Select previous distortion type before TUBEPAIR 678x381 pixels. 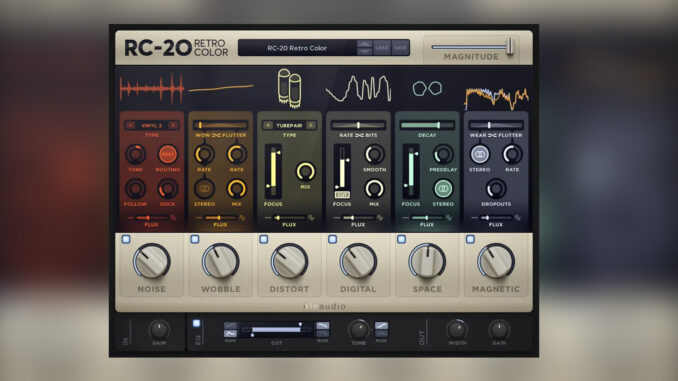coord(268,125)
